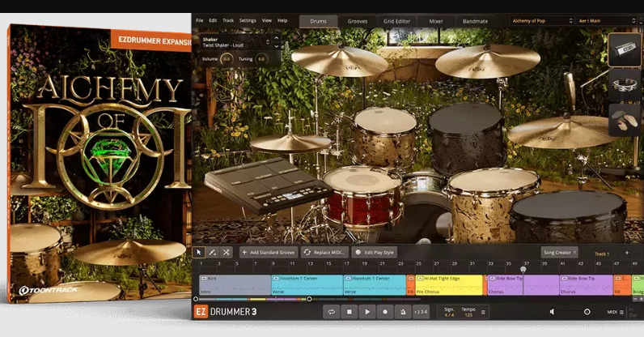Stop playback in the transport
This screenshot has width=644, height=337.
[x=350, y=312]
